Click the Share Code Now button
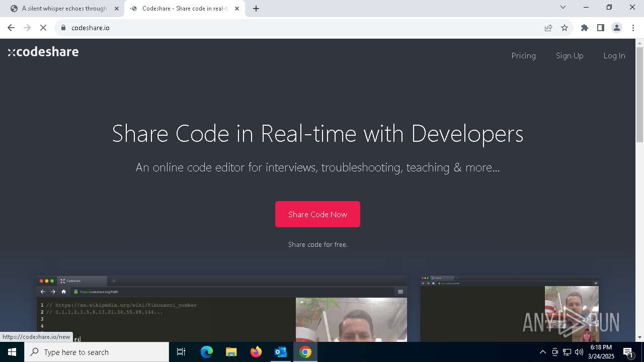The image size is (644, 362). [317, 214]
